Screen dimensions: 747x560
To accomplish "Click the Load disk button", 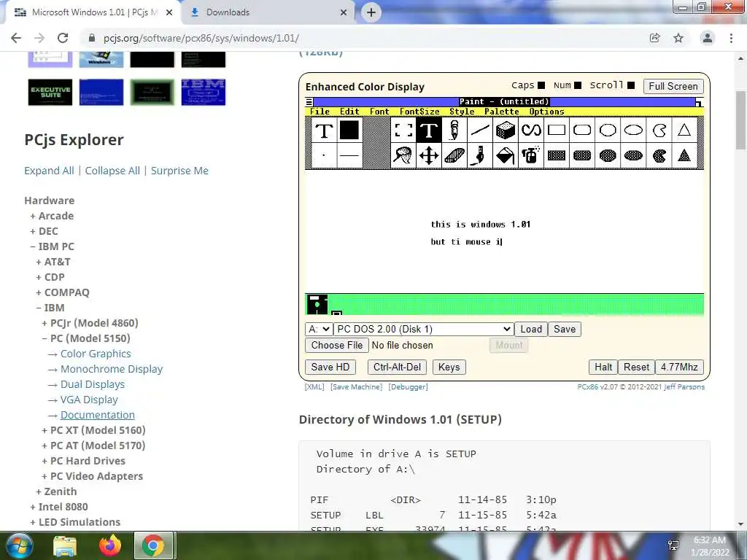I will [531, 329].
